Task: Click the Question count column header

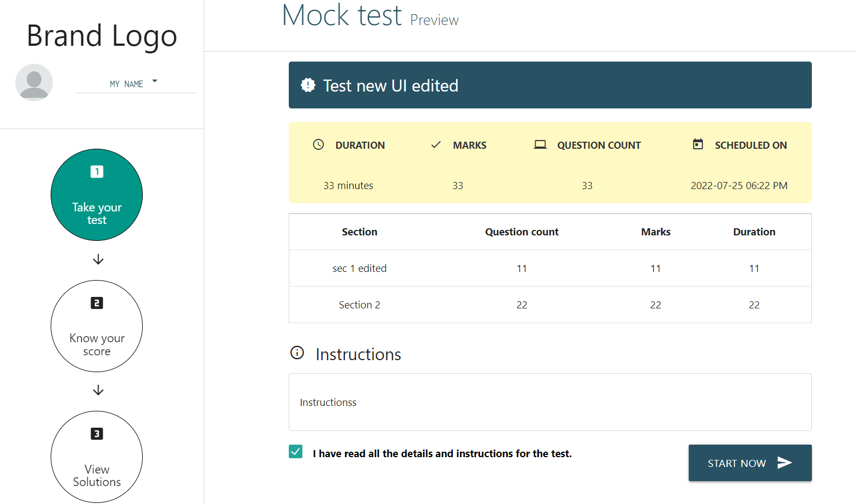Action: tap(522, 232)
